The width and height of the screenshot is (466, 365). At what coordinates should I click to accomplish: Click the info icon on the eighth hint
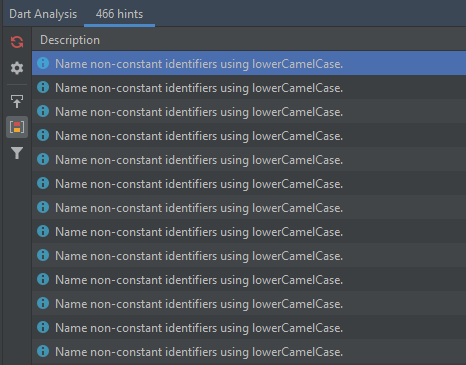[43, 231]
